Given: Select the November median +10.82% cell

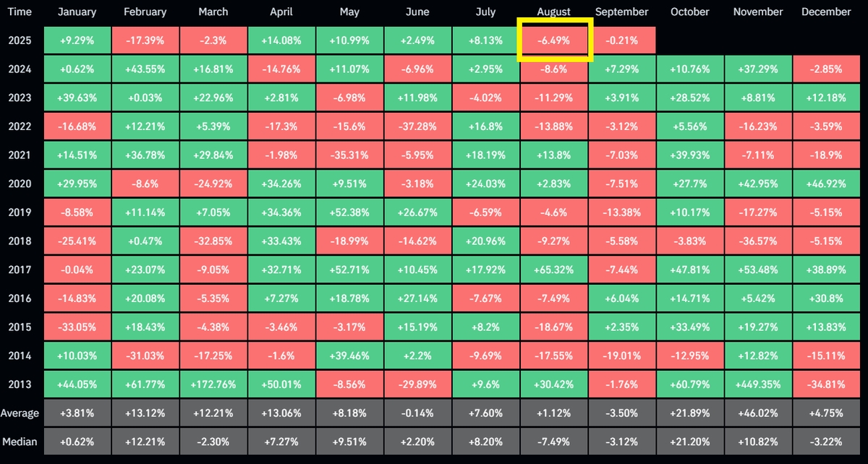Looking at the screenshot, I should (758, 442).
